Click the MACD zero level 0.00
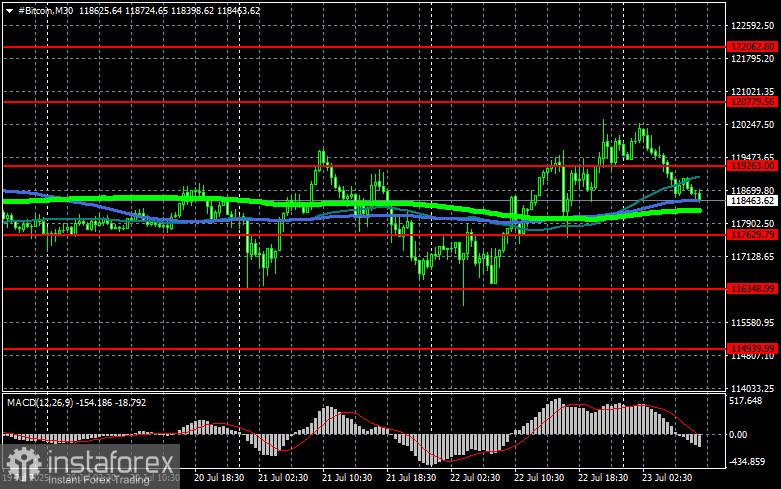The image size is (781, 489). click(738, 435)
